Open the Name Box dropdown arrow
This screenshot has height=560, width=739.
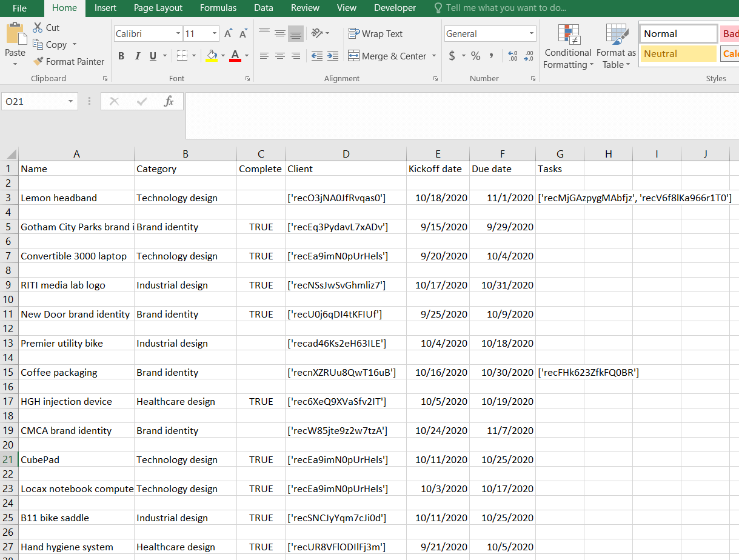point(70,101)
